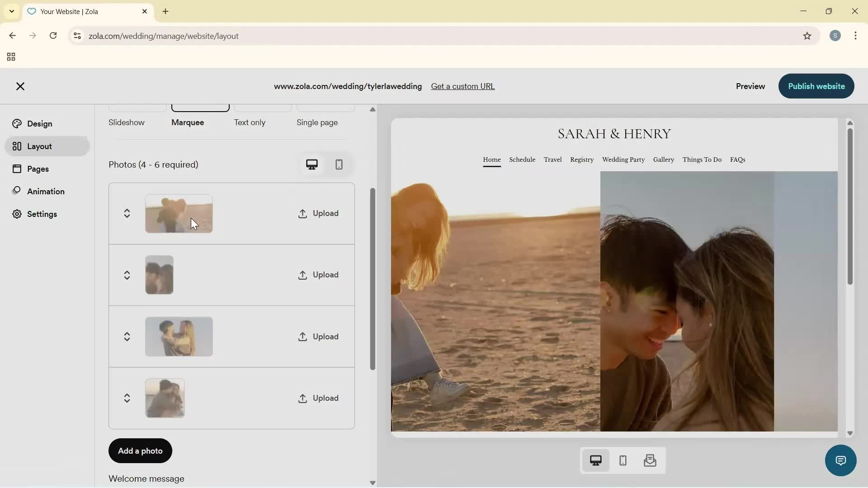Toggle desktop photo view in Photos section
Image resolution: width=868 pixels, height=488 pixels.
pyautogui.click(x=312, y=164)
